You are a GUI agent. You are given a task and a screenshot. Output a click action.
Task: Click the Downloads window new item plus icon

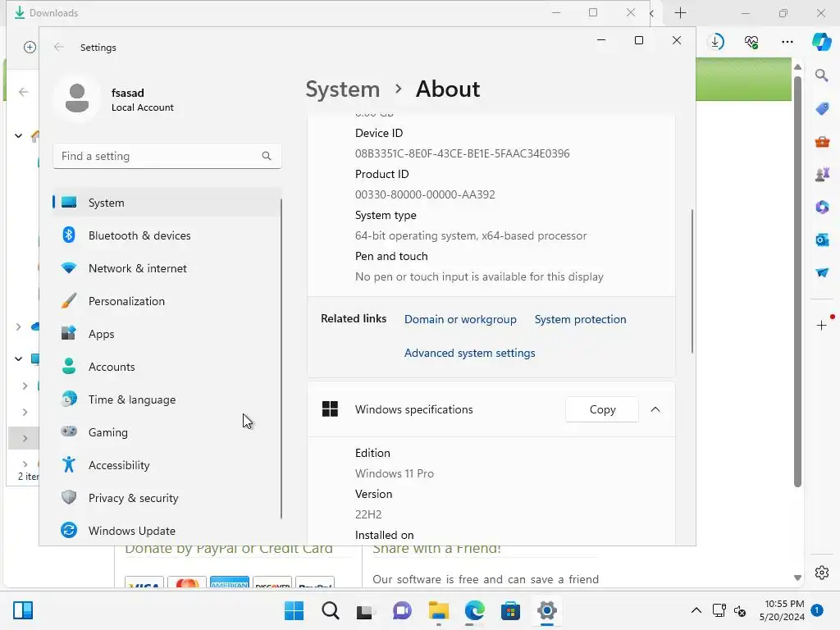click(30, 47)
